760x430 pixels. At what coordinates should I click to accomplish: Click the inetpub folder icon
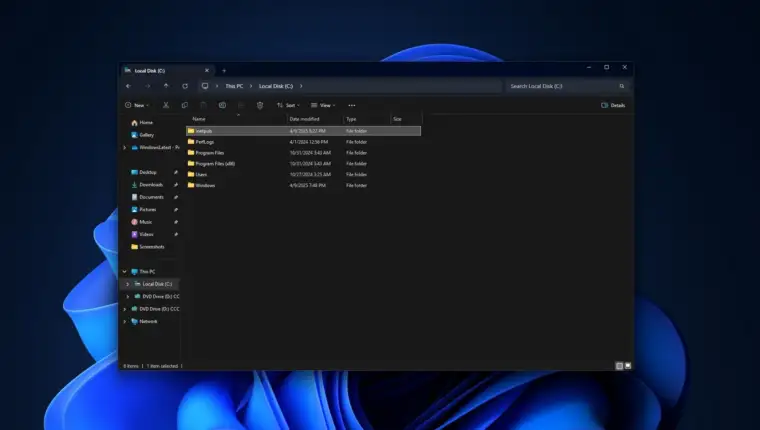[191, 131]
